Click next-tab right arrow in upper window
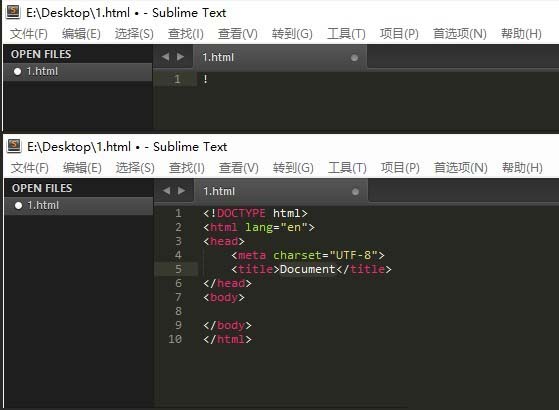Viewport: 559px width, 410px height. pyautogui.click(x=180, y=57)
